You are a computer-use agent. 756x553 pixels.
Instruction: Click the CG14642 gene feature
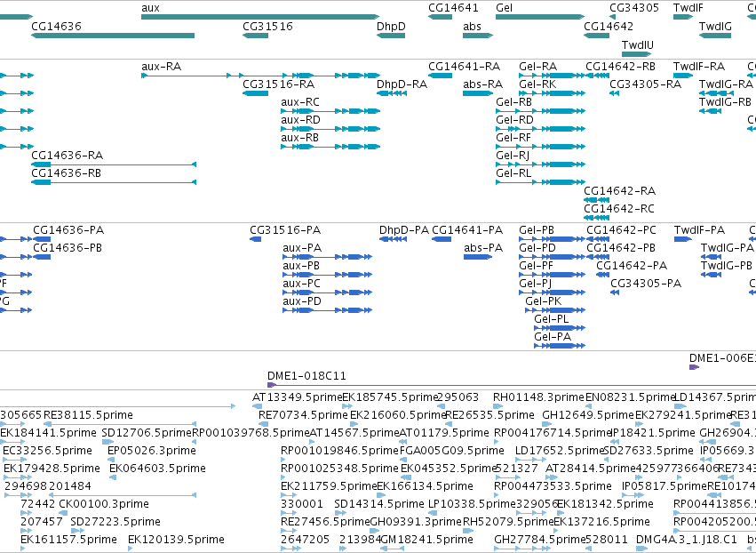click(596, 36)
